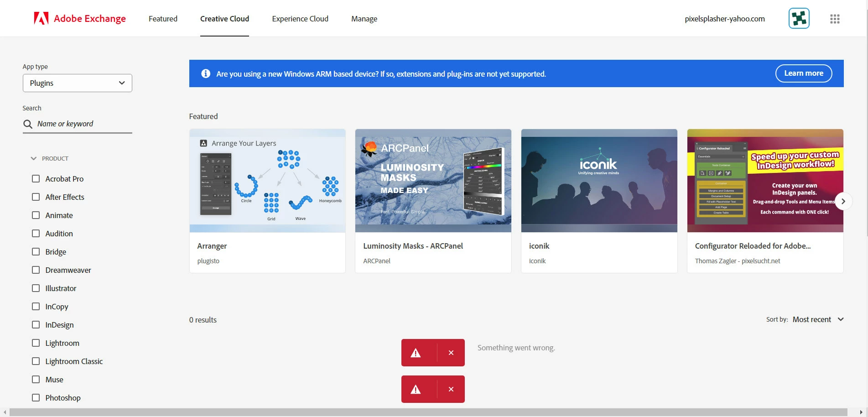Select the Bridge product checkbox

pyautogui.click(x=36, y=251)
